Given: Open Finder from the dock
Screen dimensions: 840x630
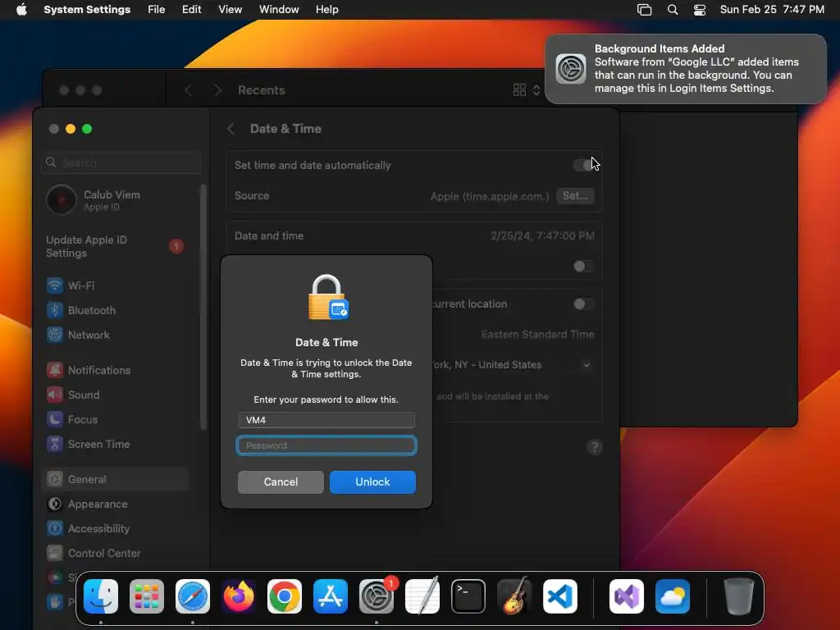Looking at the screenshot, I should coord(101,596).
